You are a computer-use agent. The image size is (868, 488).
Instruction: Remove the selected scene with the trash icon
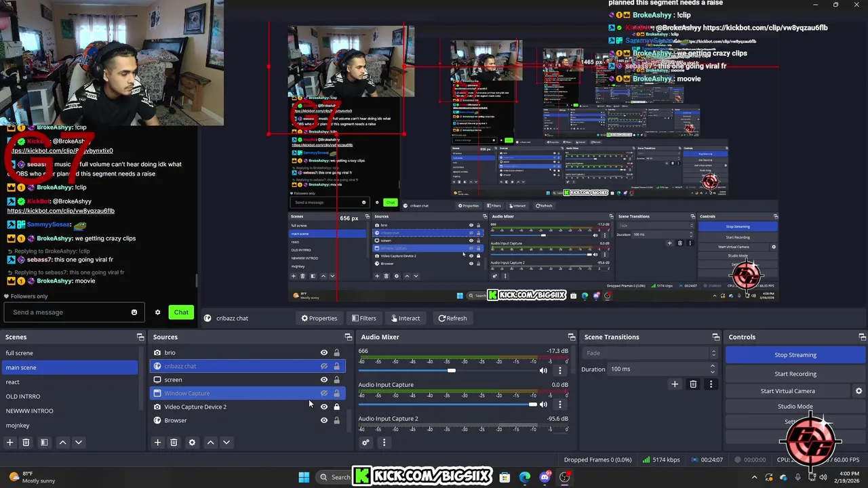click(x=26, y=443)
